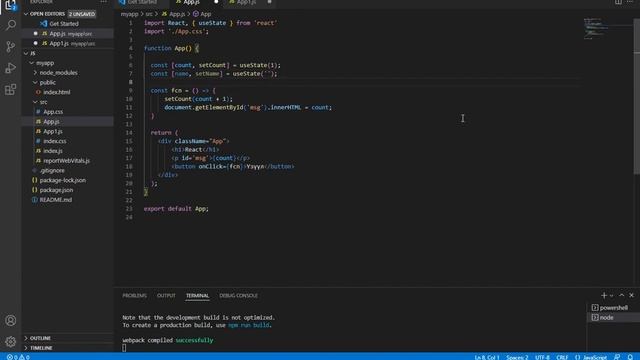Screen dimensions: 640x360
Task: Switch to the App1.js editor tab
Action: pos(246,2)
